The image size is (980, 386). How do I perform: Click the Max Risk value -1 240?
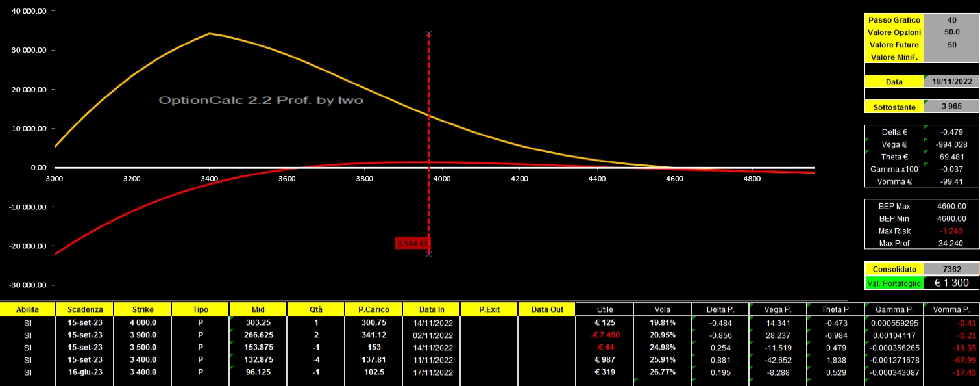coord(951,231)
